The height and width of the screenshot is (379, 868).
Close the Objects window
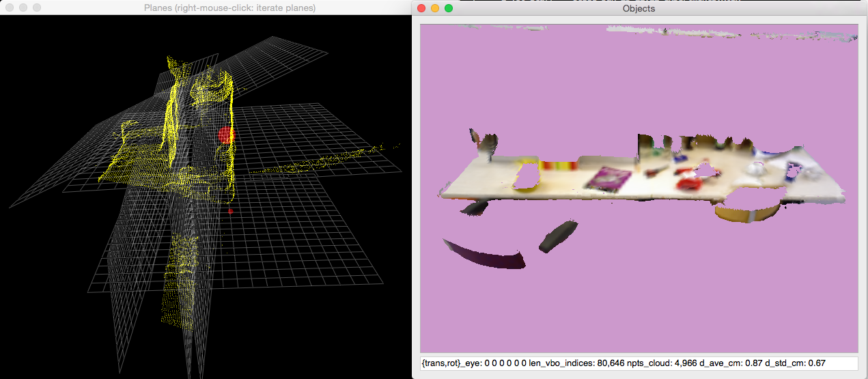(x=421, y=8)
